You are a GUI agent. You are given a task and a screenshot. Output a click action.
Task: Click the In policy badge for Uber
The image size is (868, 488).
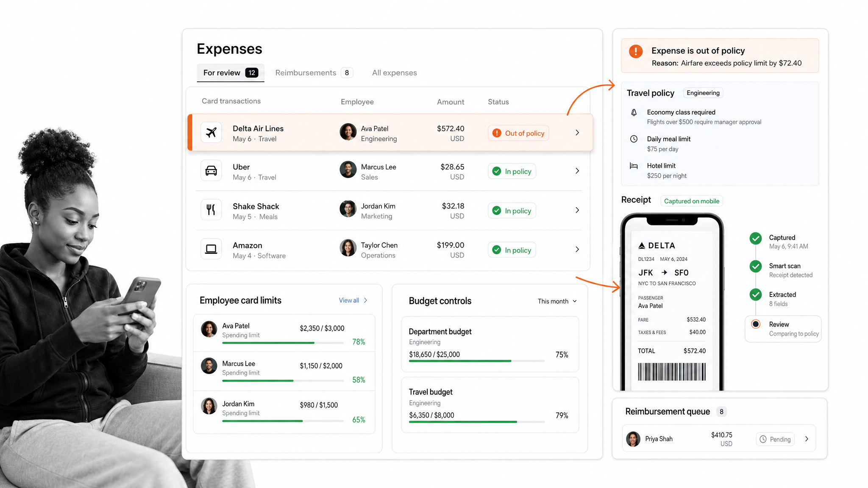(x=512, y=171)
